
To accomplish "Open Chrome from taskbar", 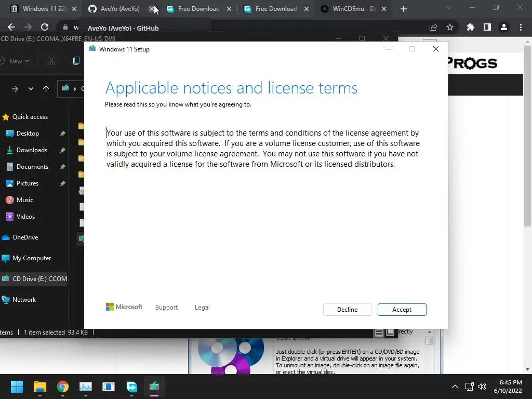I will 63,387.
